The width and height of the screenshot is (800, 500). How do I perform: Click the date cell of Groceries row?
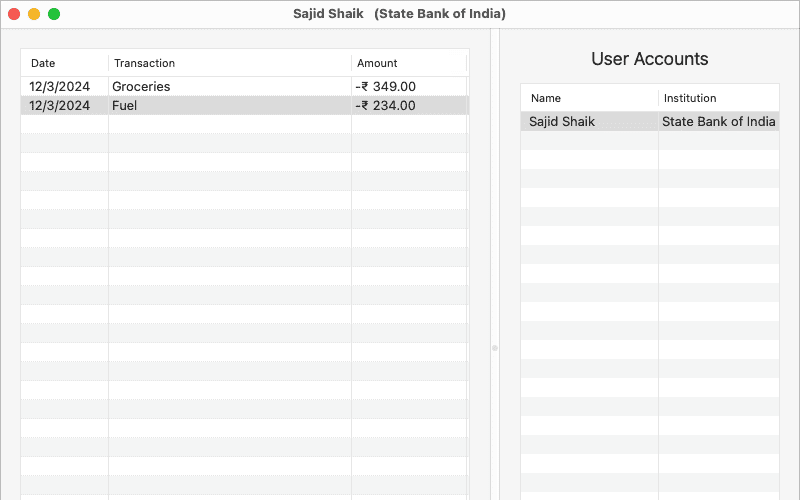[60, 87]
